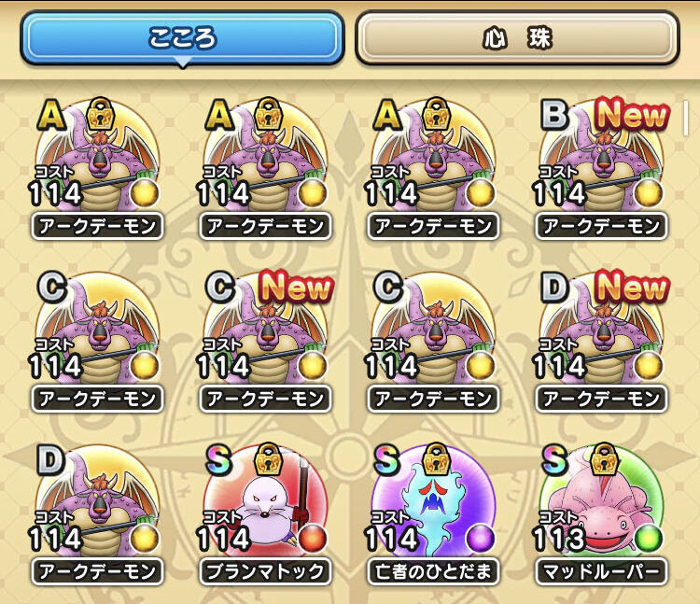
Task: Open the 心珠 tab
Action: click(x=517, y=38)
